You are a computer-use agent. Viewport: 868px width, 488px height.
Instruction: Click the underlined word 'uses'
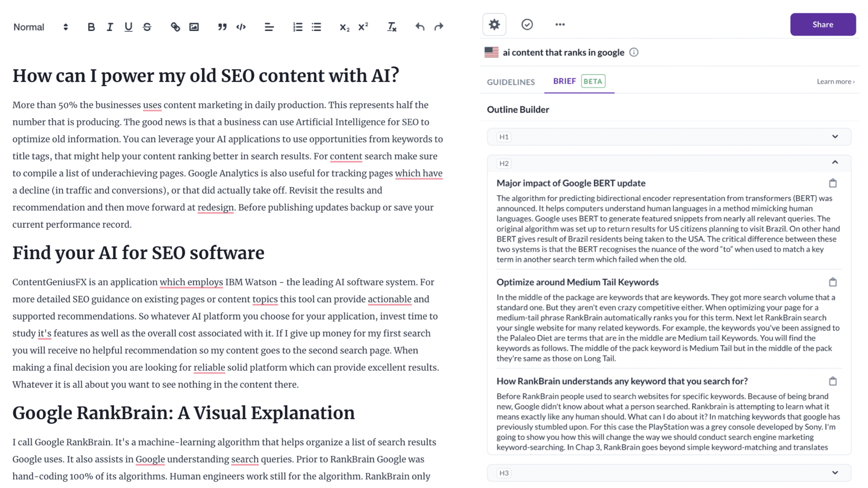click(152, 105)
